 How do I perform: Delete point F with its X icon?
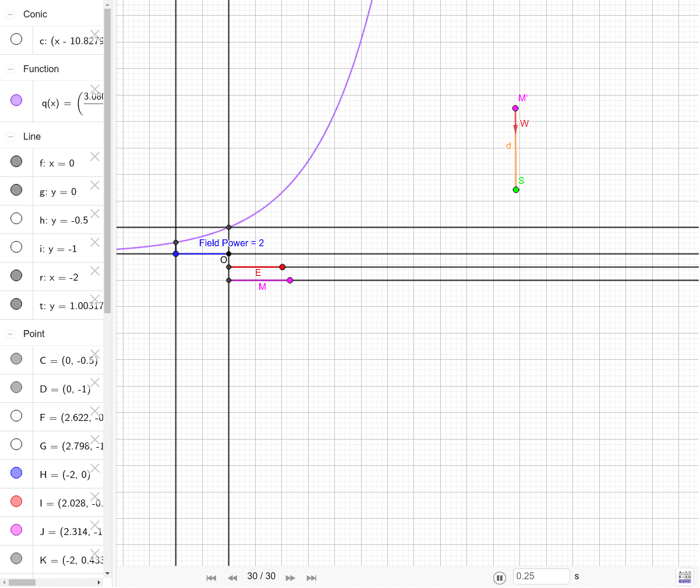point(95,411)
